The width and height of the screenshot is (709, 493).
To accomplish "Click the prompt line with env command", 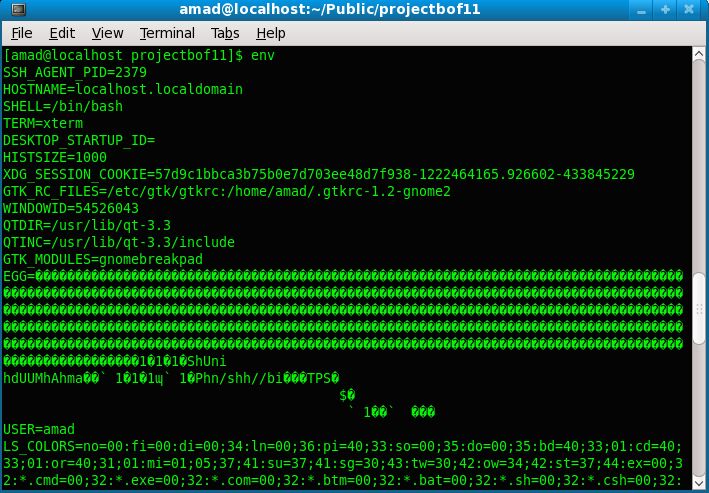I will (x=139, y=55).
